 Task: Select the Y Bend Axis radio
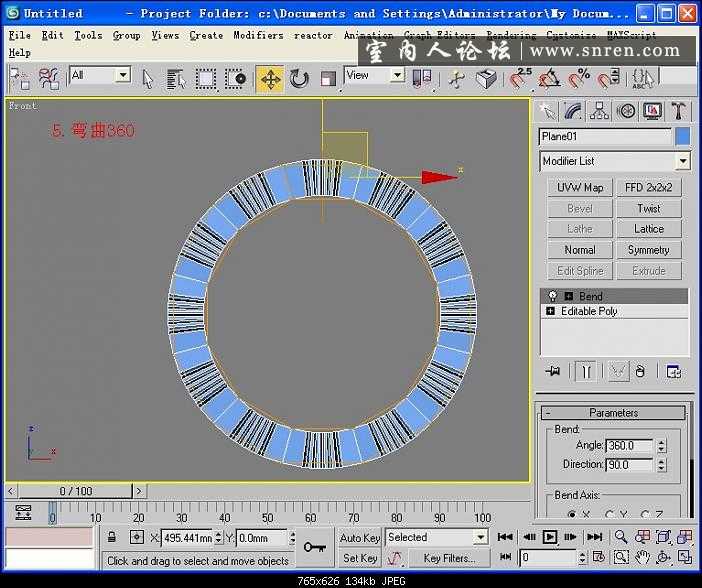pyautogui.click(x=609, y=515)
